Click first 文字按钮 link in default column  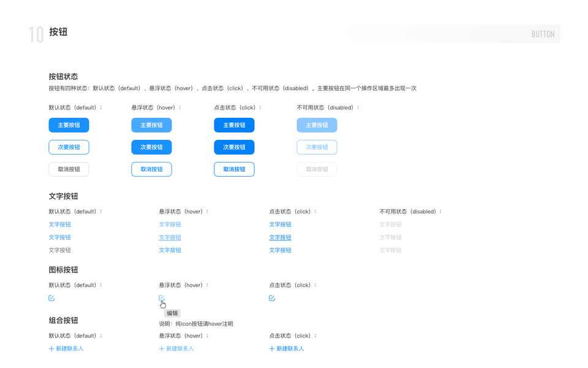pyautogui.click(x=59, y=224)
